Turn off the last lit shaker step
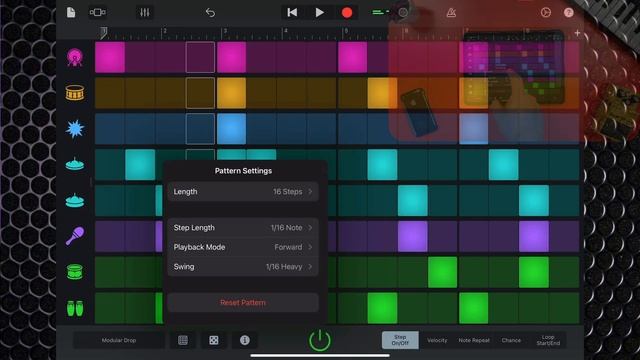This screenshot has height=360, width=640. 534,236
